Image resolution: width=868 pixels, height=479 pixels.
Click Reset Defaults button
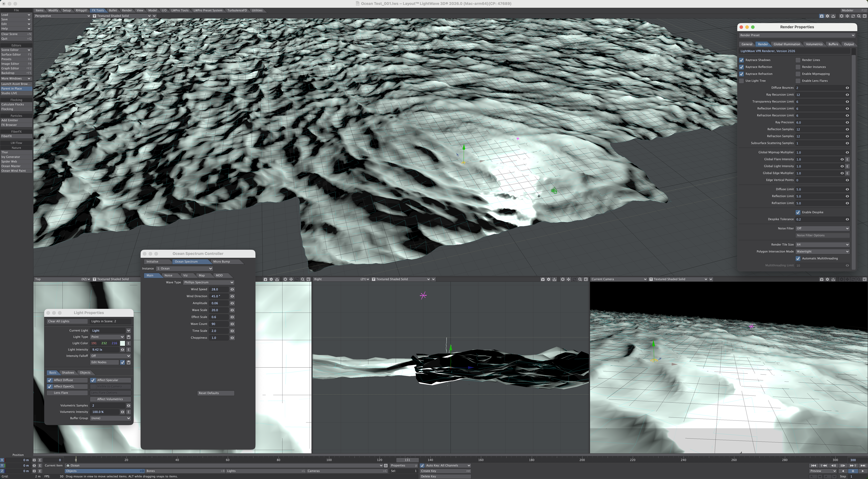[x=216, y=393]
